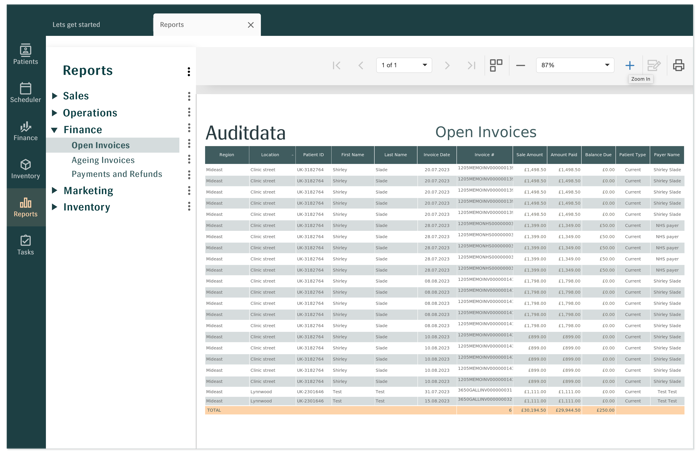The image size is (700, 453).
Task: Click the Operations group label
Action: point(90,113)
